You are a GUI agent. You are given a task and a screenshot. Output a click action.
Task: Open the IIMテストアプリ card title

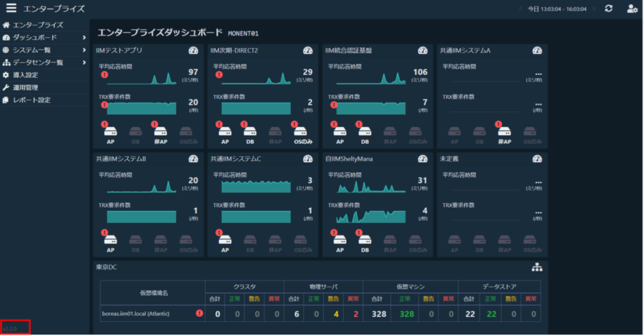coord(119,50)
